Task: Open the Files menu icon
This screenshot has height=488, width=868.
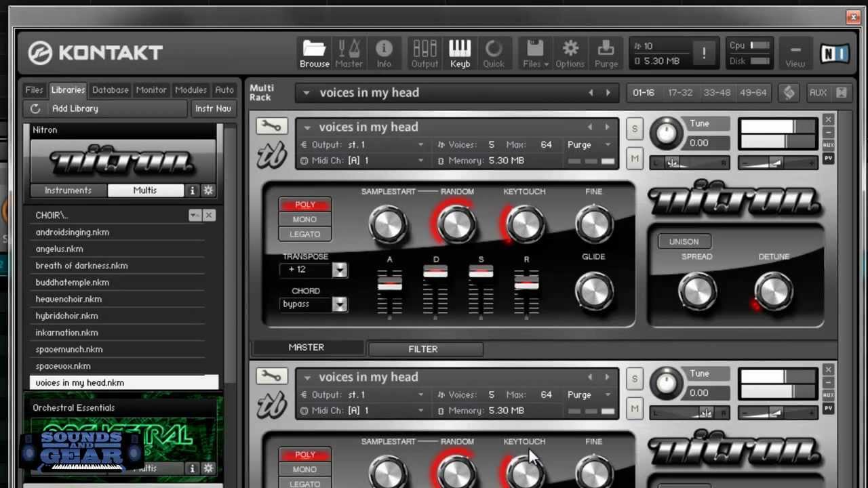Action: [x=535, y=54]
